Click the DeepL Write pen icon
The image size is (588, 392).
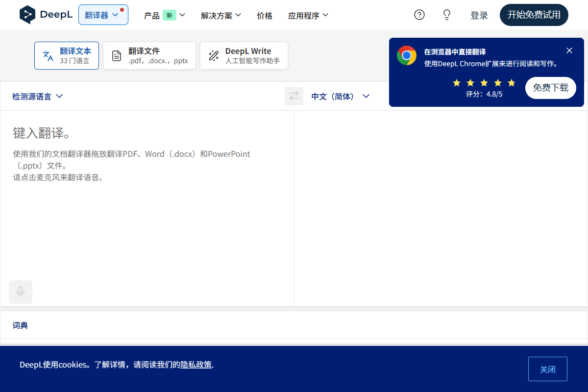pyautogui.click(x=213, y=55)
